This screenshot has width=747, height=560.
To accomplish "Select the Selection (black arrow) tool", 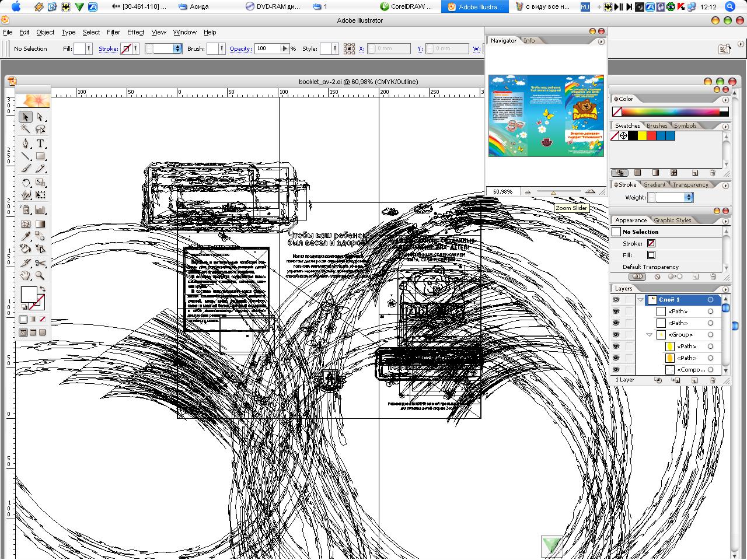I will (x=26, y=117).
